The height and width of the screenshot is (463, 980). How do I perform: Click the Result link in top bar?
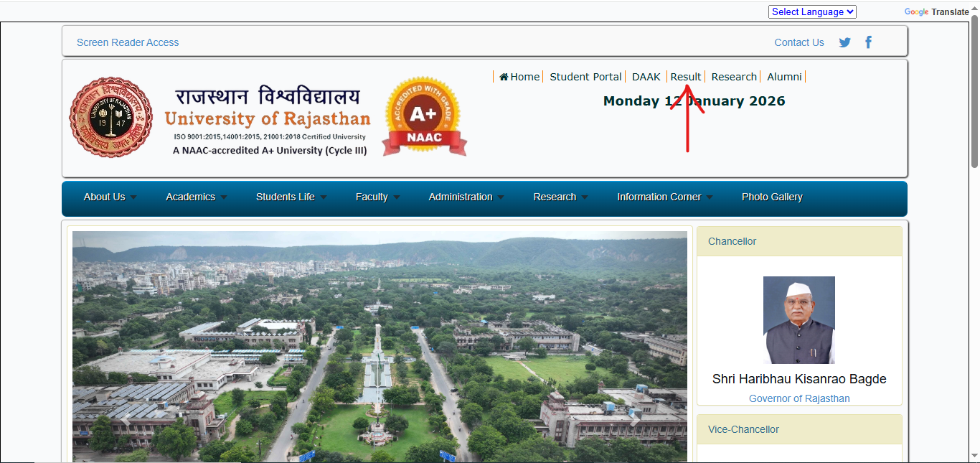[x=686, y=77]
